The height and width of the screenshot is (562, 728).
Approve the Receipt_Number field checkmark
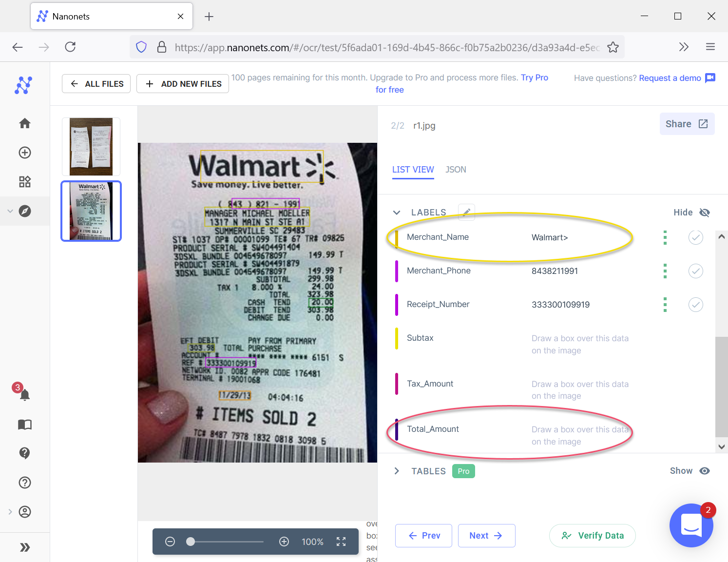point(695,305)
